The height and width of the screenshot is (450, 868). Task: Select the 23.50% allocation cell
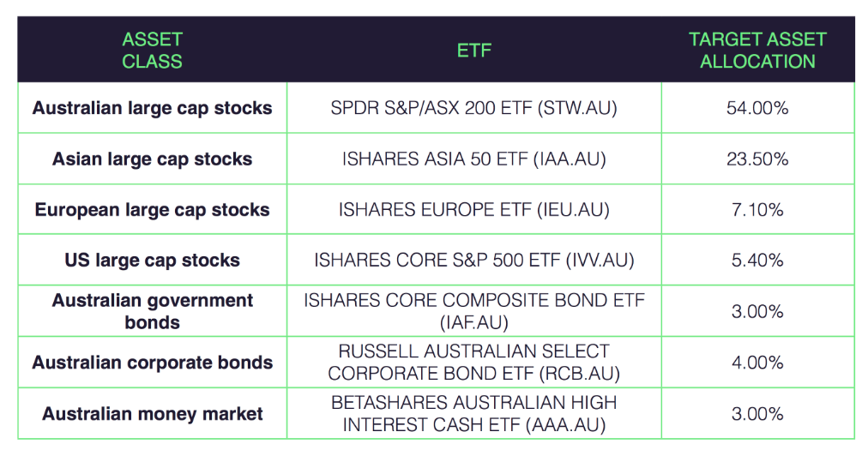click(757, 159)
